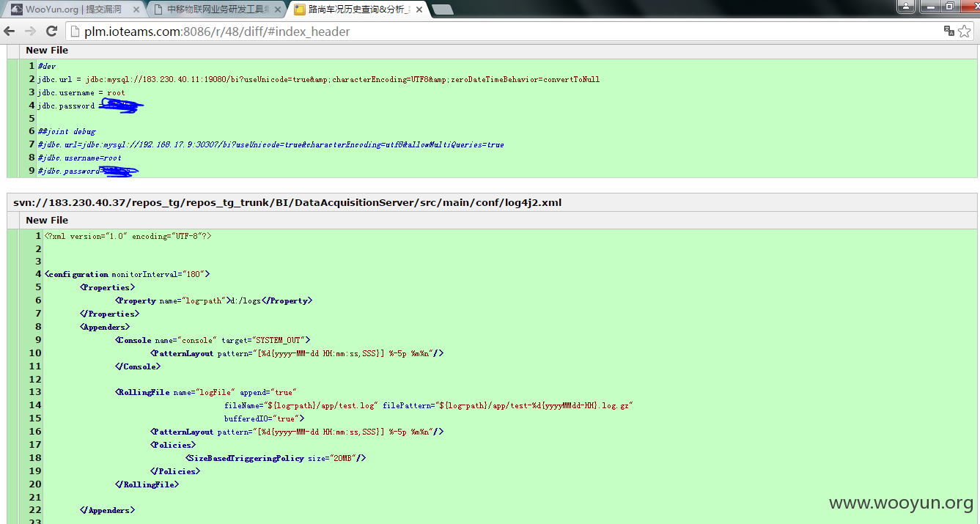This screenshot has height=524, width=980.
Task: Switch to the 中移物联网业务研发工具 tab
Action: (x=217, y=10)
